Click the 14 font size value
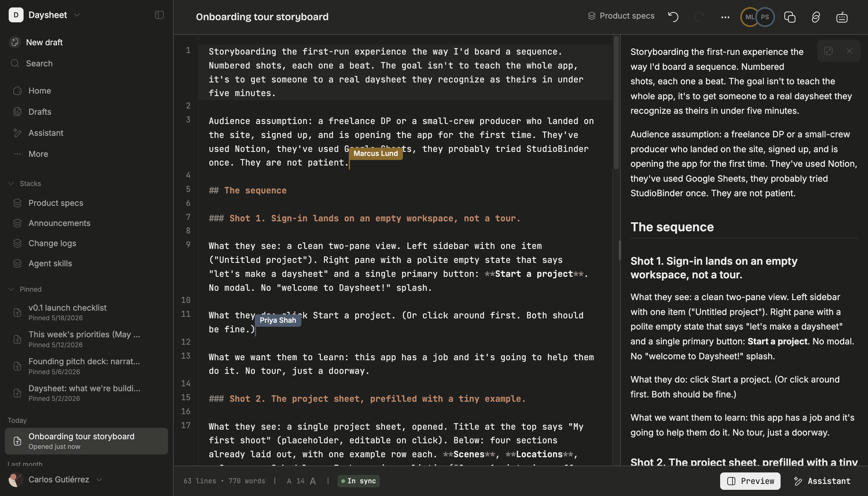868x496 pixels. [300, 481]
